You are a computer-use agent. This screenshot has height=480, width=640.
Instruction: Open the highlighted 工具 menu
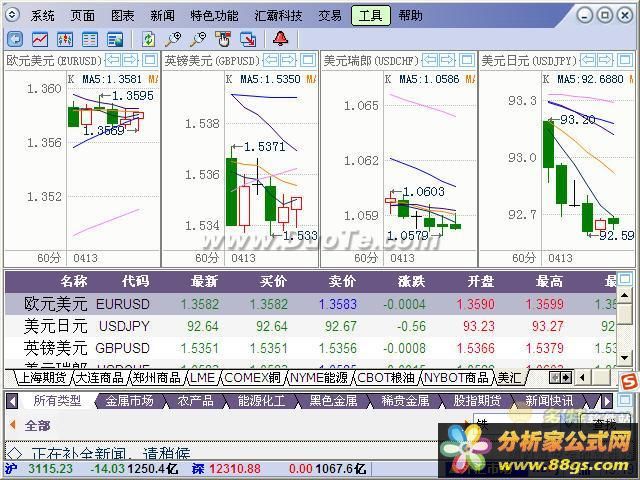click(371, 16)
